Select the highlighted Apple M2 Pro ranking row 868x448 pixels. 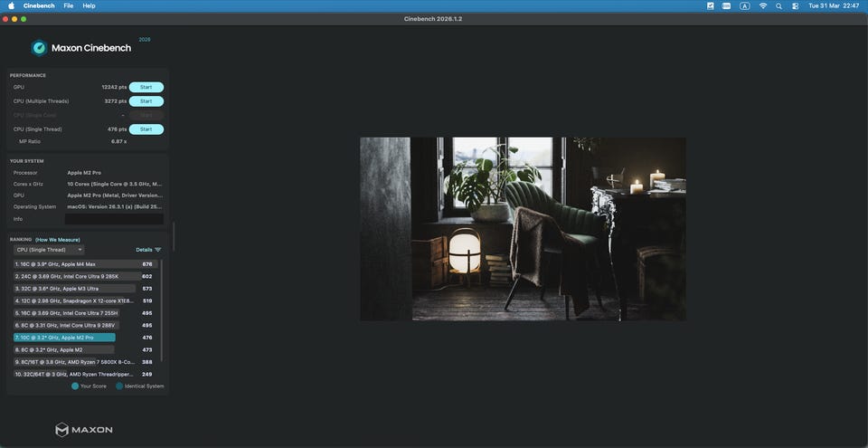point(64,338)
